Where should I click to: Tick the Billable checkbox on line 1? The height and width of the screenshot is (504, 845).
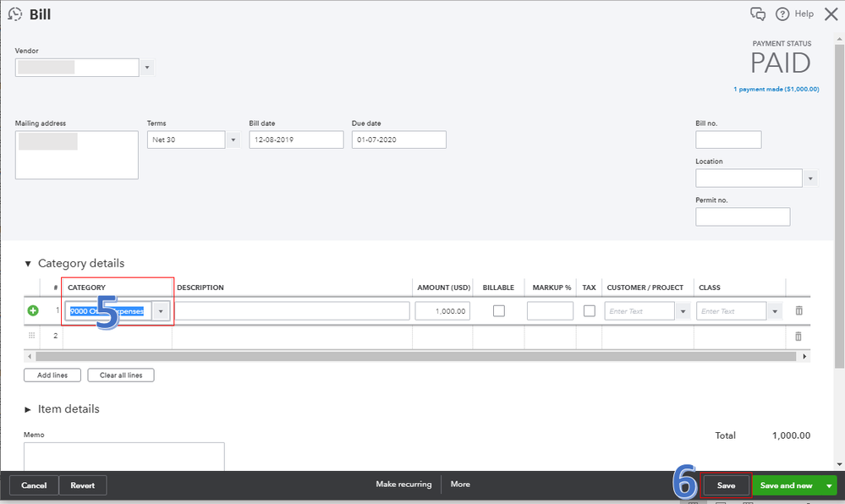499,311
